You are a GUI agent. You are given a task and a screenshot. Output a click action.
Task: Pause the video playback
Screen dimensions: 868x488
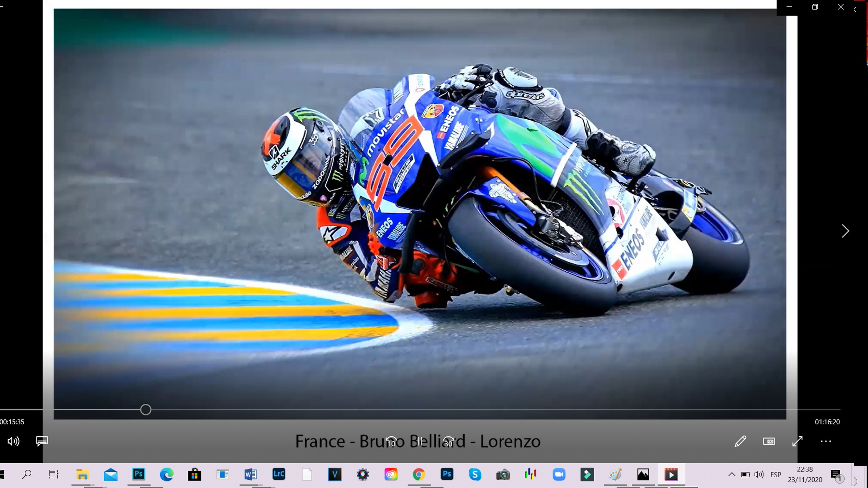click(x=420, y=442)
